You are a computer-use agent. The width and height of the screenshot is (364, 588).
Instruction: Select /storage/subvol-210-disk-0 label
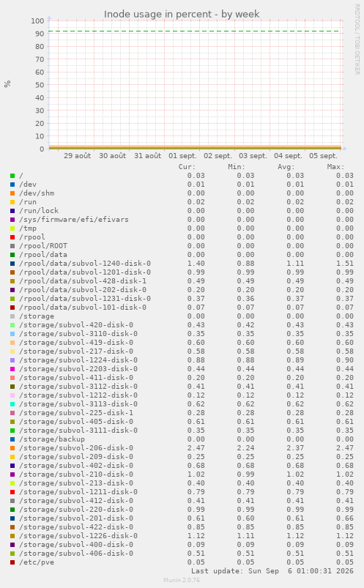pos(76,475)
